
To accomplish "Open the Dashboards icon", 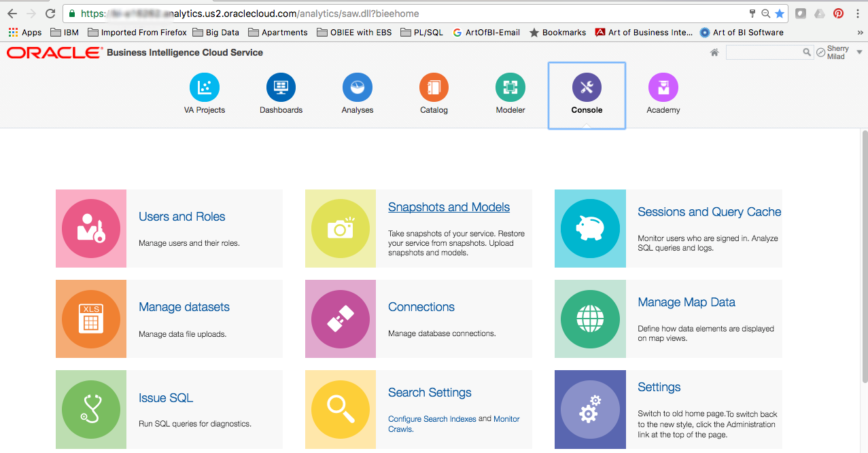I will [x=281, y=88].
